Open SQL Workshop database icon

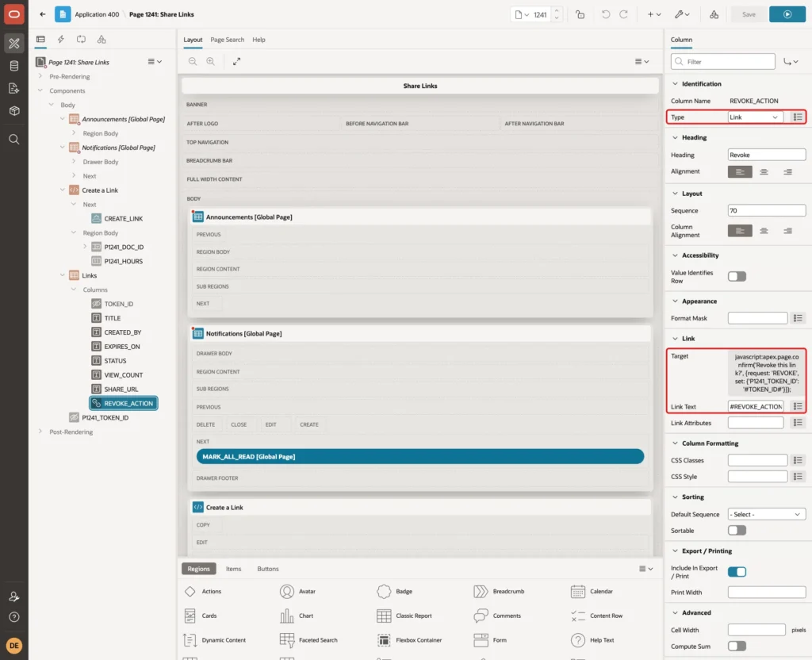[14, 66]
